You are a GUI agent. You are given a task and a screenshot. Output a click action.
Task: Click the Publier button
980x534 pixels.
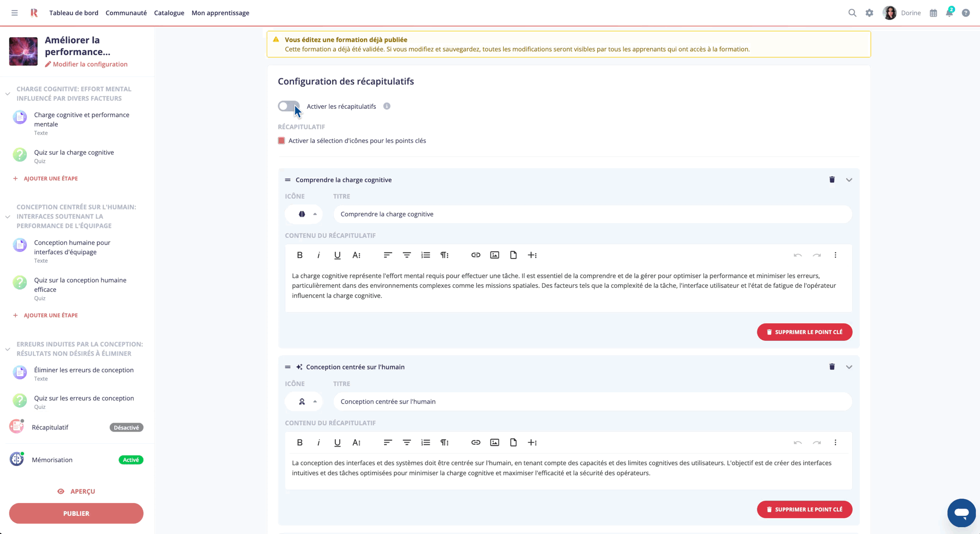(76, 513)
